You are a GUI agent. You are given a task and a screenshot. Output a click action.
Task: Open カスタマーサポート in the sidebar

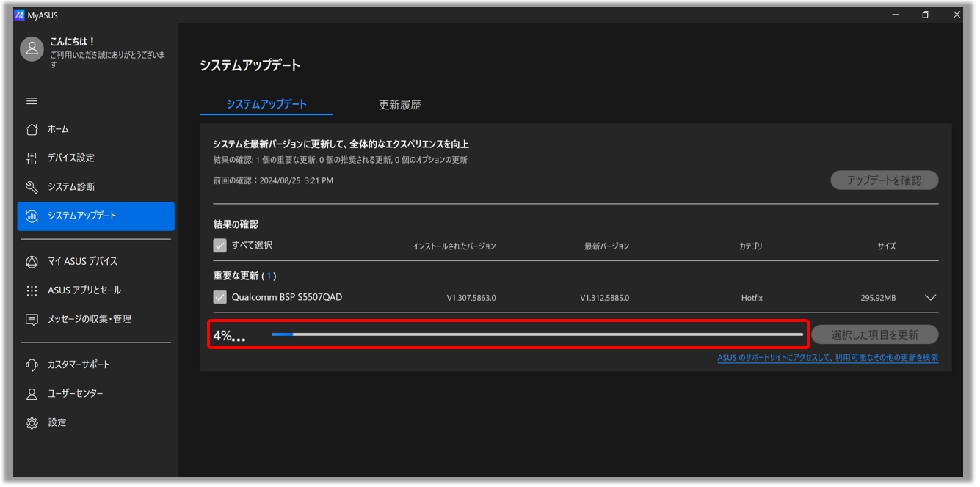[x=96, y=365]
